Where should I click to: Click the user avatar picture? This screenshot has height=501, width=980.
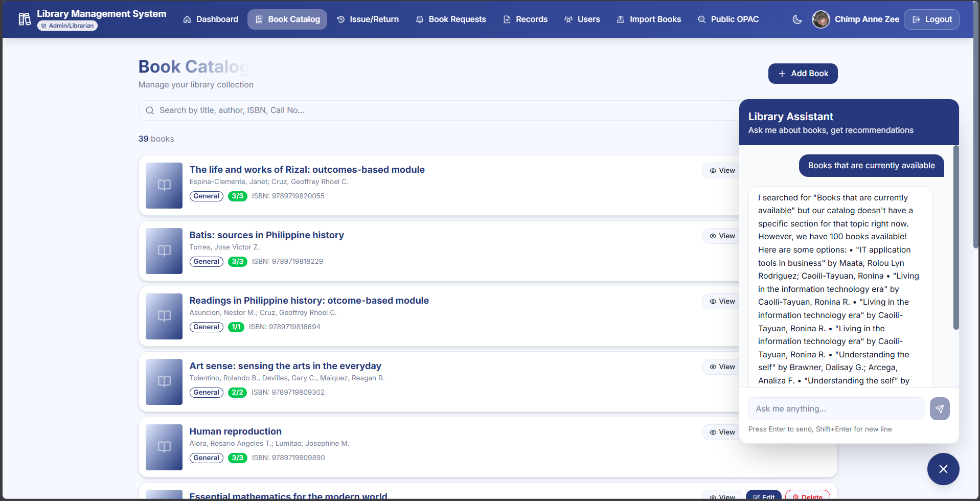[x=821, y=19]
